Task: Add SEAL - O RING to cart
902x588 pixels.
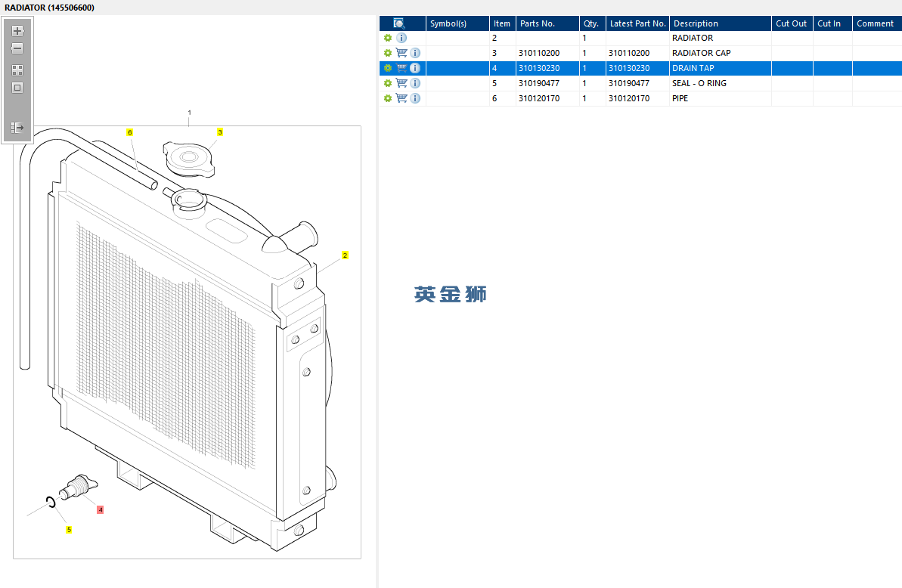Action: point(401,83)
